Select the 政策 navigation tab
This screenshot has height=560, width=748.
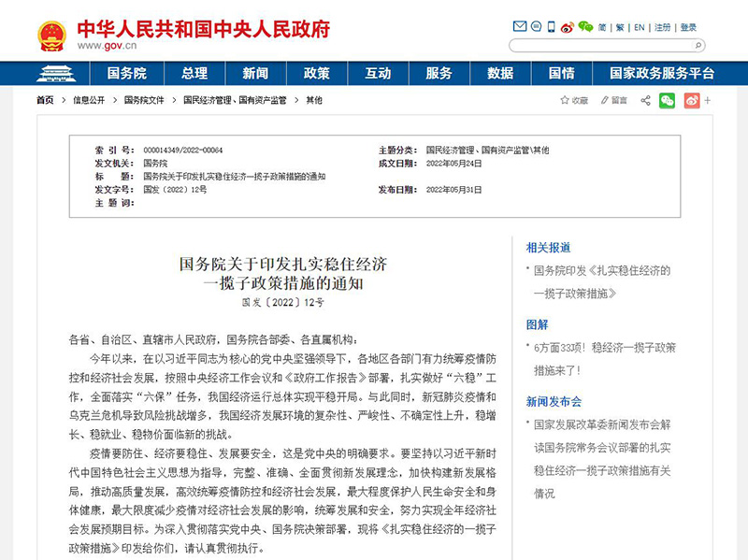(x=317, y=74)
